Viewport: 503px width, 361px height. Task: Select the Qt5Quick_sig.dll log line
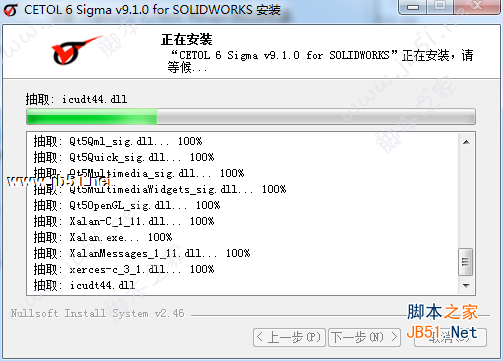pos(124,157)
